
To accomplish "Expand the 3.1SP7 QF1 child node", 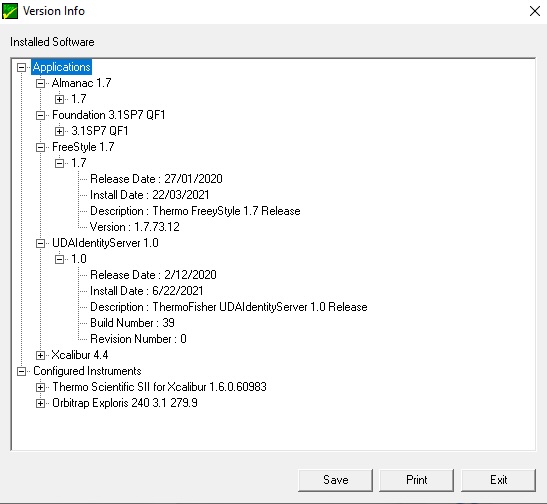I will click(x=59, y=131).
